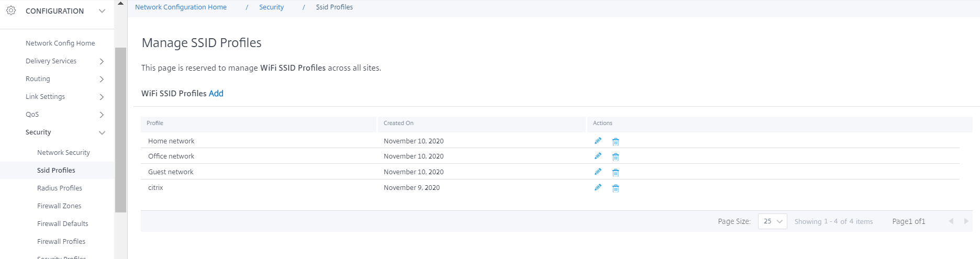Image resolution: width=980 pixels, height=259 pixels.
Task: Select the Guest network row name
Action: point(171,172)
